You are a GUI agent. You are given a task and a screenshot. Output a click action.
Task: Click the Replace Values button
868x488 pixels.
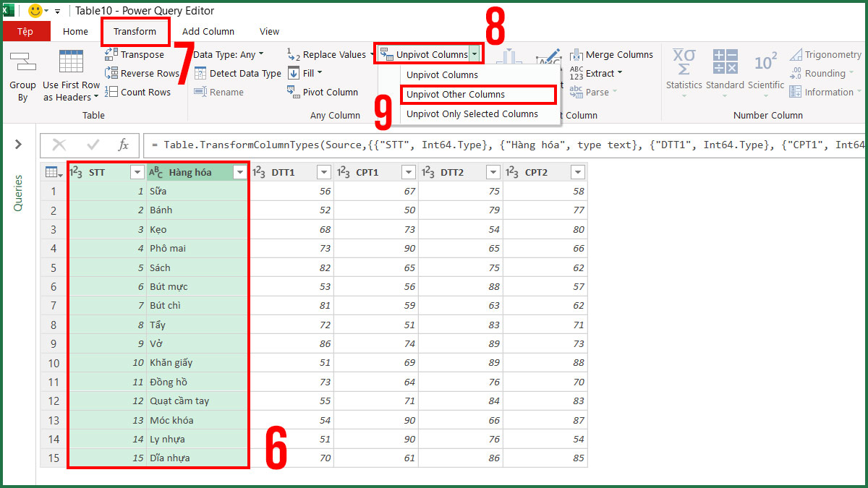tap(334, 53)
